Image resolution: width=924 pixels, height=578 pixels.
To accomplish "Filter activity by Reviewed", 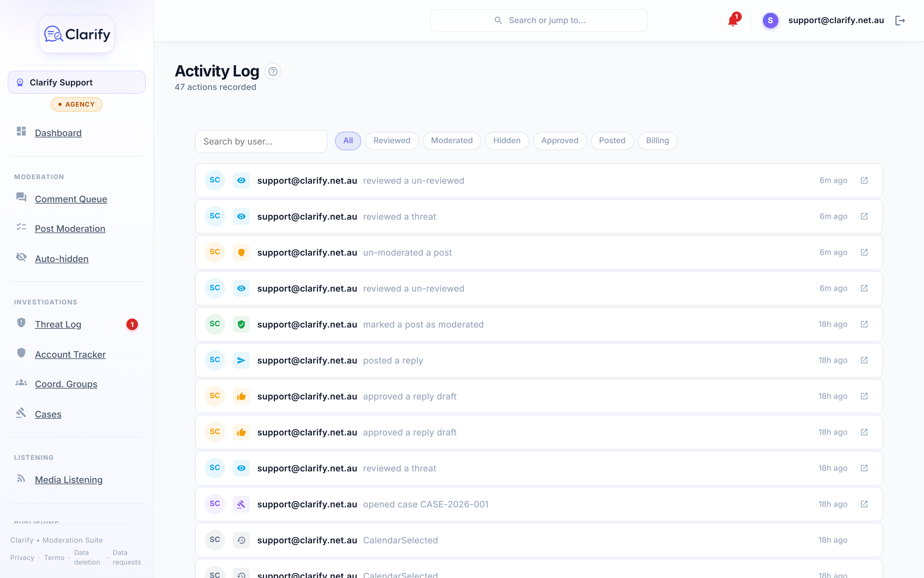I will pyautogui.click(x=392, y=141).
